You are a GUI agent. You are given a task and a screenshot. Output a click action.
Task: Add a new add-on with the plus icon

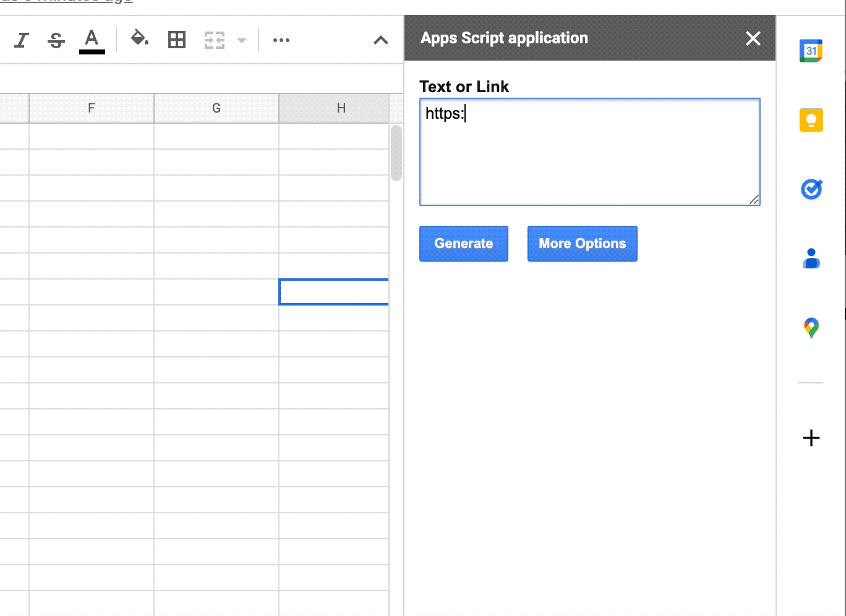(x=811, y=438)
